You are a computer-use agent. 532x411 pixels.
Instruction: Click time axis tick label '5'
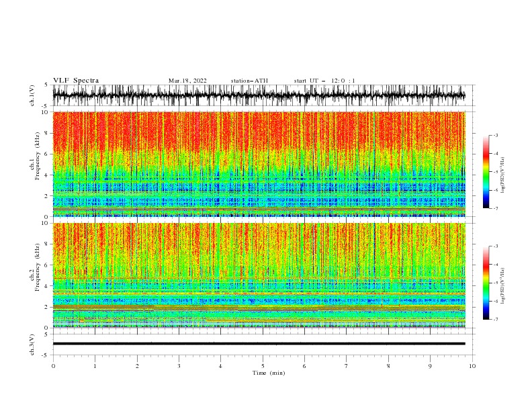[x=263, y=366]
